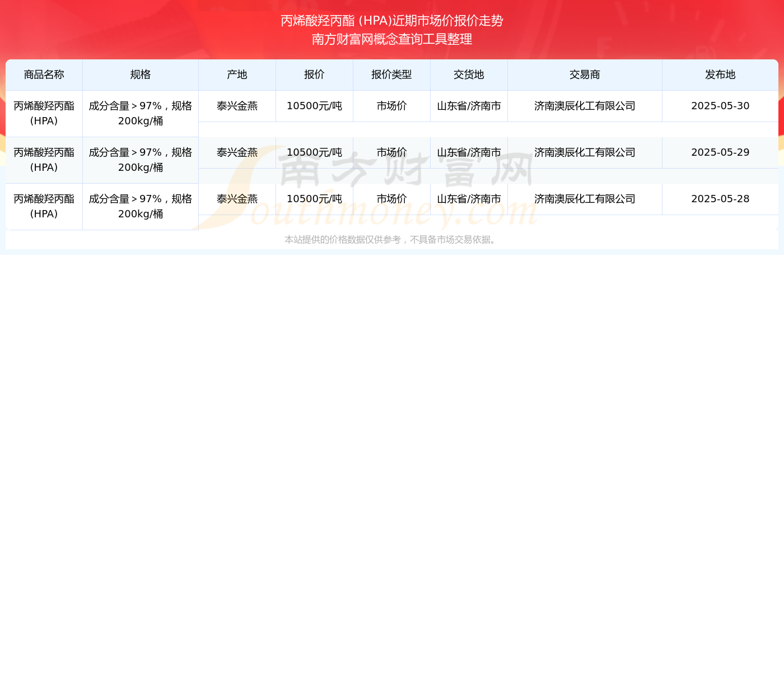Click the product name in the 2025-05-29 row
Screen dimensions: 784x675
point(44,160)
